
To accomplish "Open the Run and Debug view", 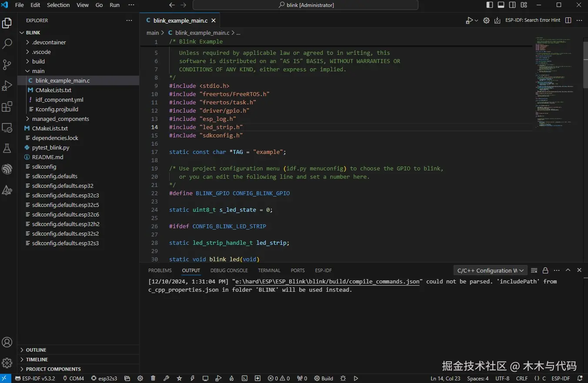I will pyautogui.click(x=7, y=86).
